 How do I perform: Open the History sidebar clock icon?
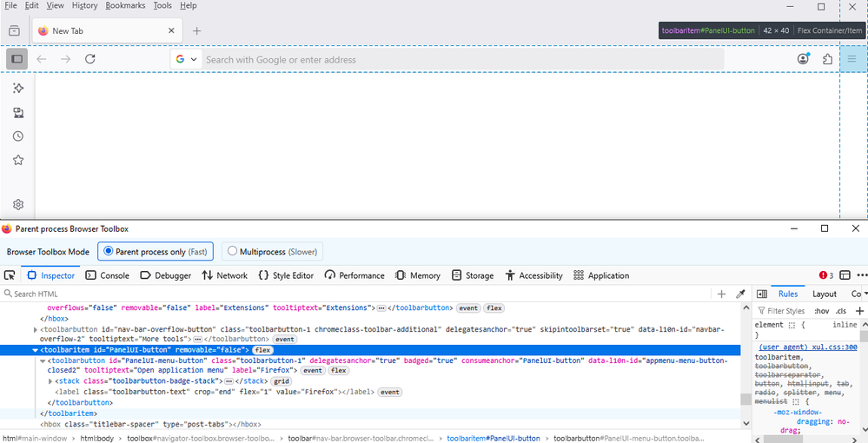click(x=18, y=136)
